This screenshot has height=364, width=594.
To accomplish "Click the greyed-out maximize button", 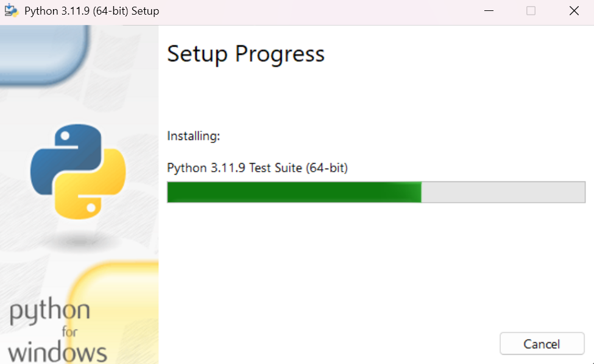I will click(531, 11).
